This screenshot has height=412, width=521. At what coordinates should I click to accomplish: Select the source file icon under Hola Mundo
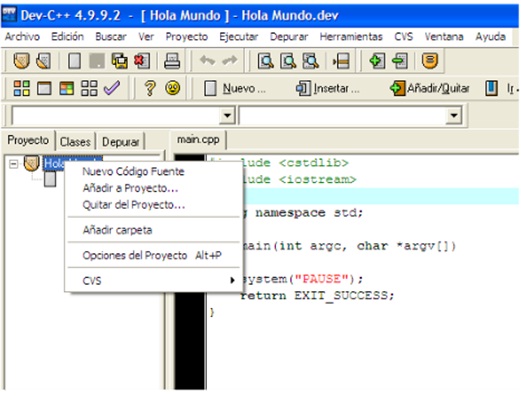click(x=50, y=179)
